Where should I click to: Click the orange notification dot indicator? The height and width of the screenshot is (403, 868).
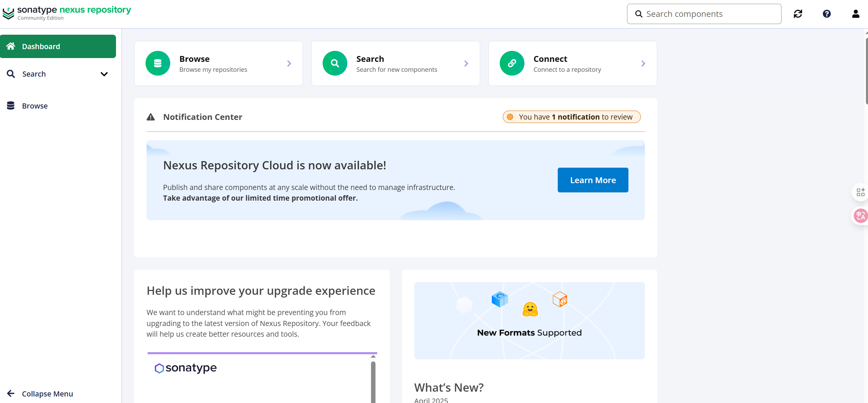pyautogui.click(x=510, y=117)
